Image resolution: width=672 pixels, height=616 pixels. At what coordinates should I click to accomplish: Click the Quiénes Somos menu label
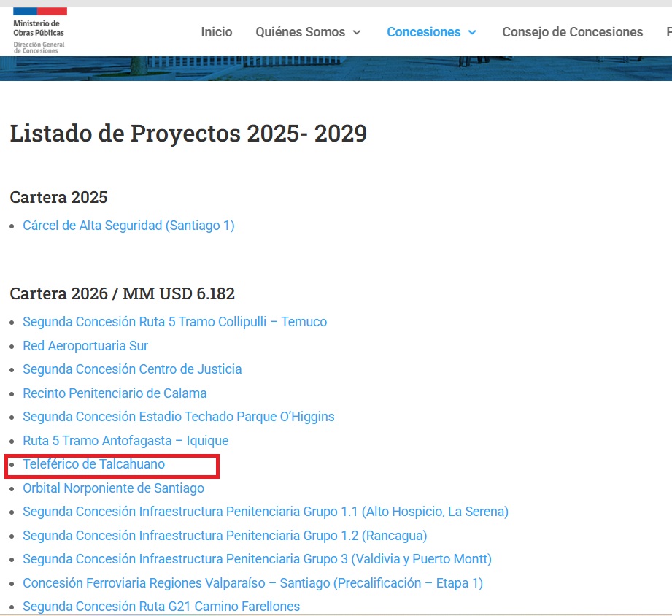point(300,32)
